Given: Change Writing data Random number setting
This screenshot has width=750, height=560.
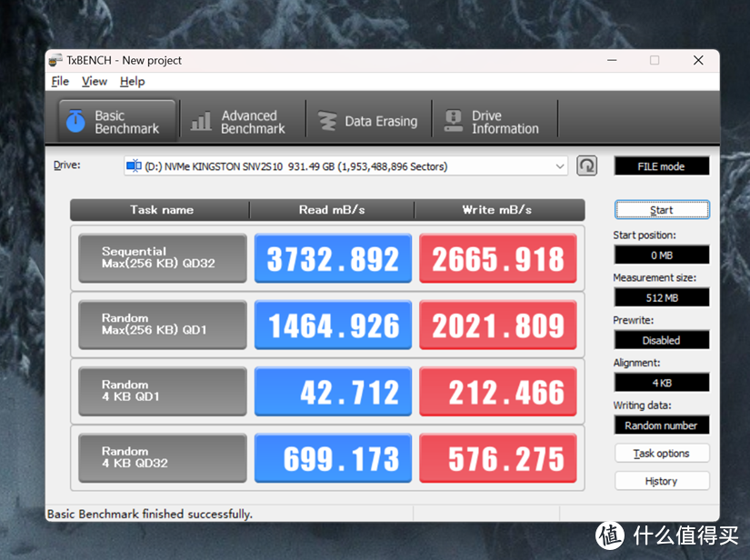Looking at the screenshot, I should click(x=662, y=425).
